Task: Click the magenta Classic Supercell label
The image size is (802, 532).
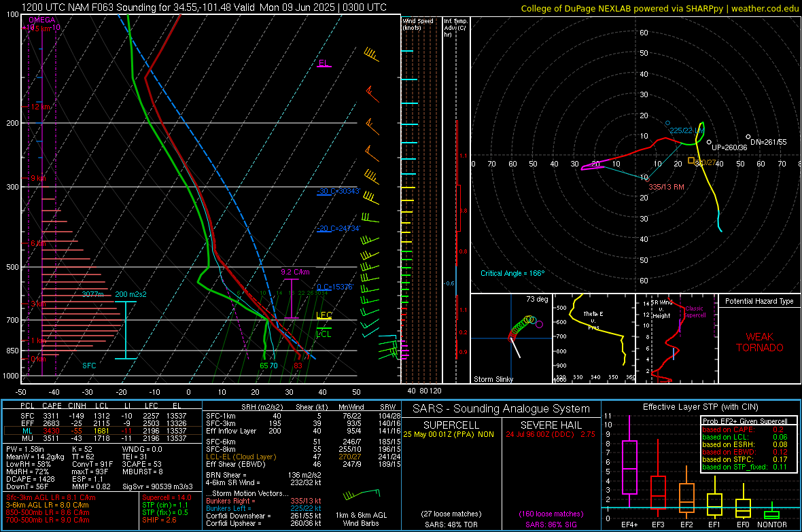Action: coord(695,312)
